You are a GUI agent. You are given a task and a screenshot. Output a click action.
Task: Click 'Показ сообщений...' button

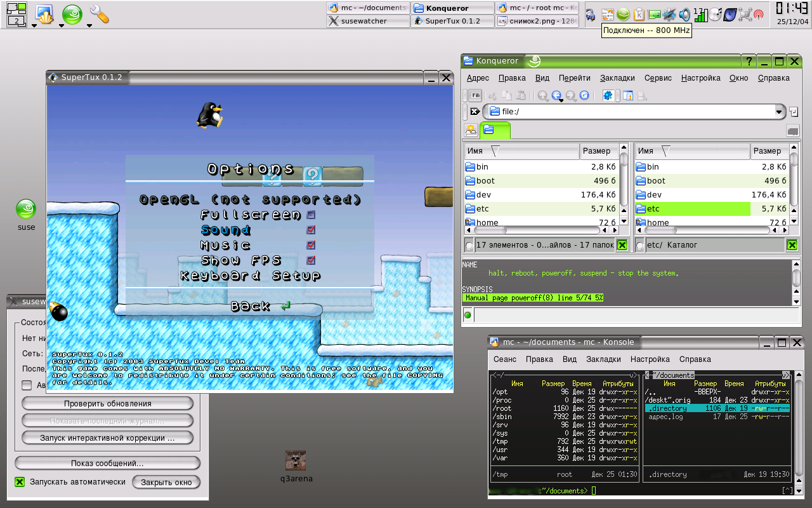(107, 464)
